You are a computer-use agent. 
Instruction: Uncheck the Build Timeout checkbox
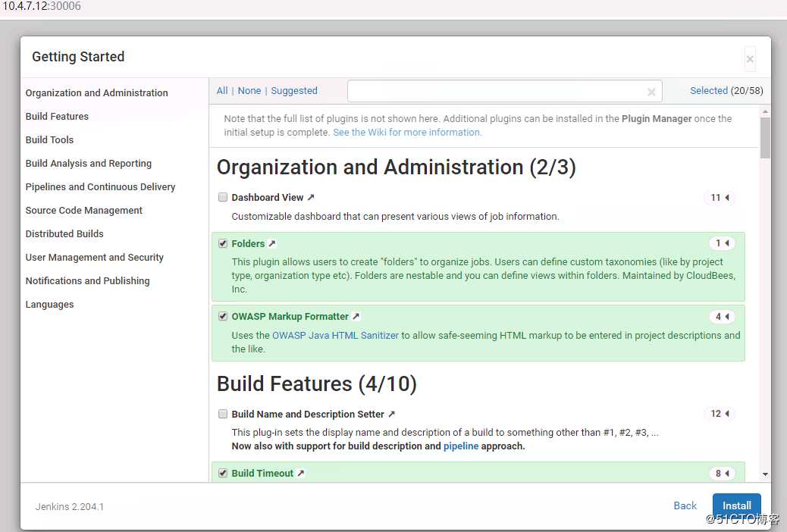(223, 474)
